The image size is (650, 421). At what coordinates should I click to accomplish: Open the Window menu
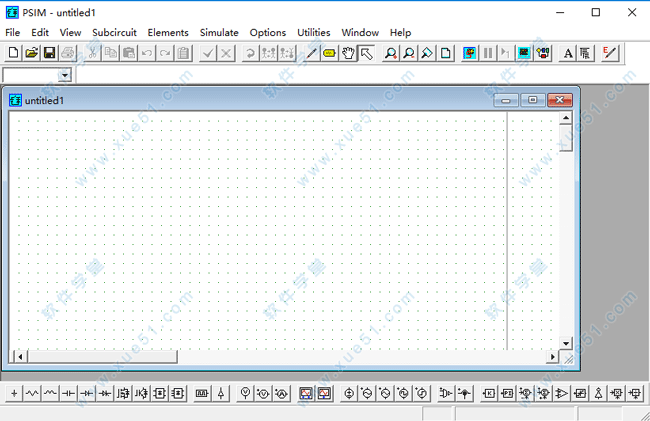[x=360, y=33]
